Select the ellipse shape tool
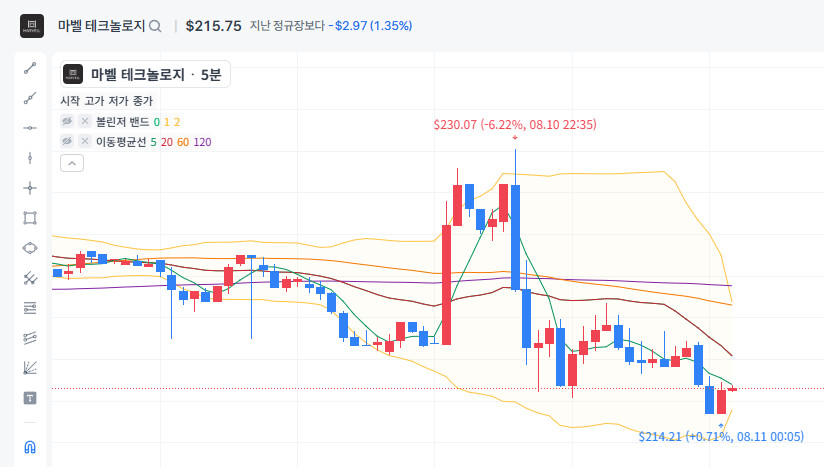The image size is (824, 467). 30,248
